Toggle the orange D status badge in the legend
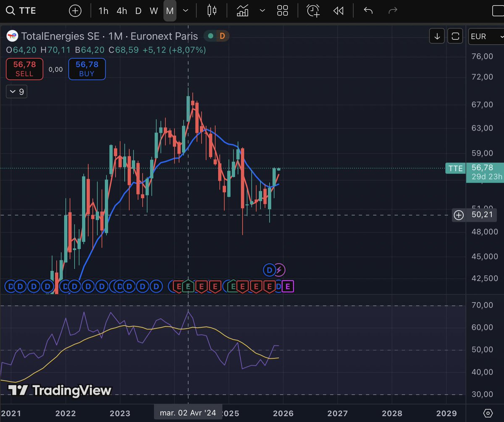Screen dimensions: 504x422 222,37
